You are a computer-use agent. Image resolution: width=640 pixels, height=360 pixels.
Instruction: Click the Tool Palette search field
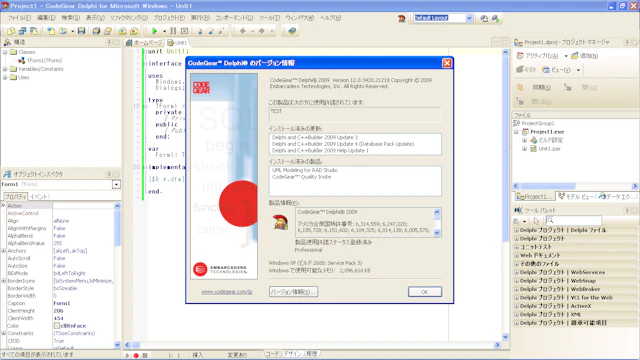(573, 221)
